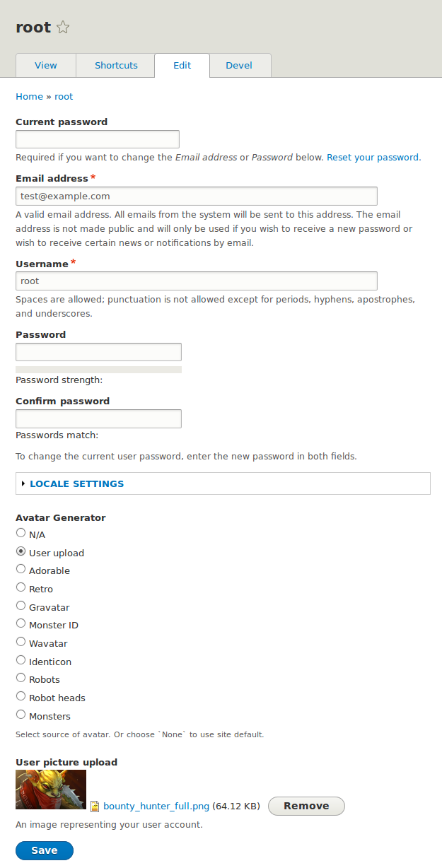Select the Identicon avatar radio button
This screenshot has width=442, height=868.
tap(21, 660)
